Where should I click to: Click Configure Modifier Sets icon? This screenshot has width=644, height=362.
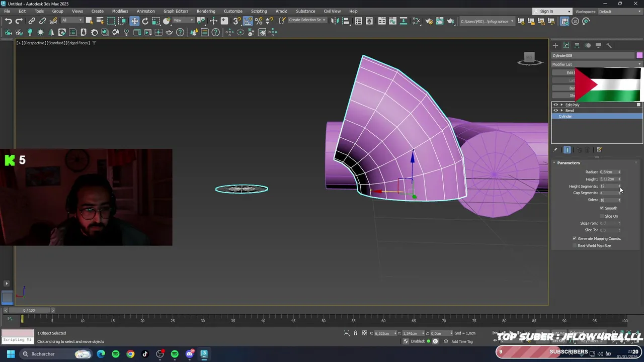(599, 150)
